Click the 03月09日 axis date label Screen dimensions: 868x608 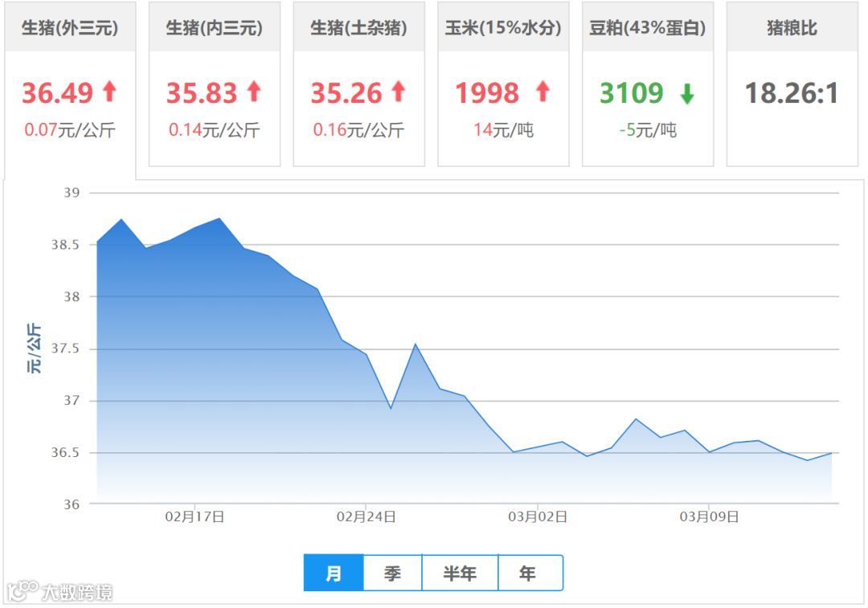click(710, 517)
